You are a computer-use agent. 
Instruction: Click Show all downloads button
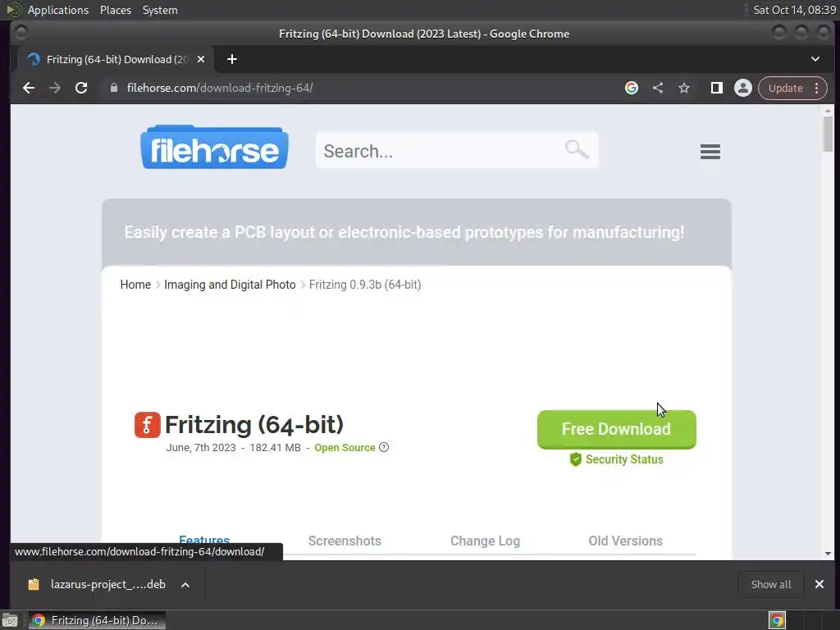click(771, 585)
